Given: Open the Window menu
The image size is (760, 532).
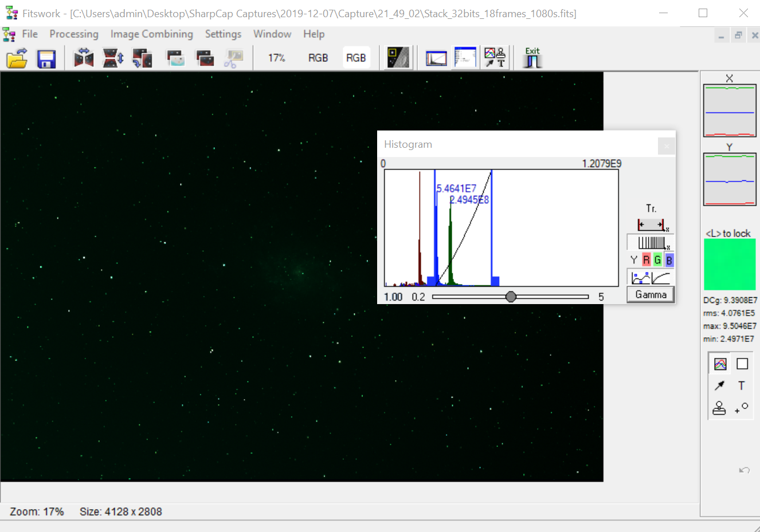Looking at the screenshot, I should tap(272, 34).
